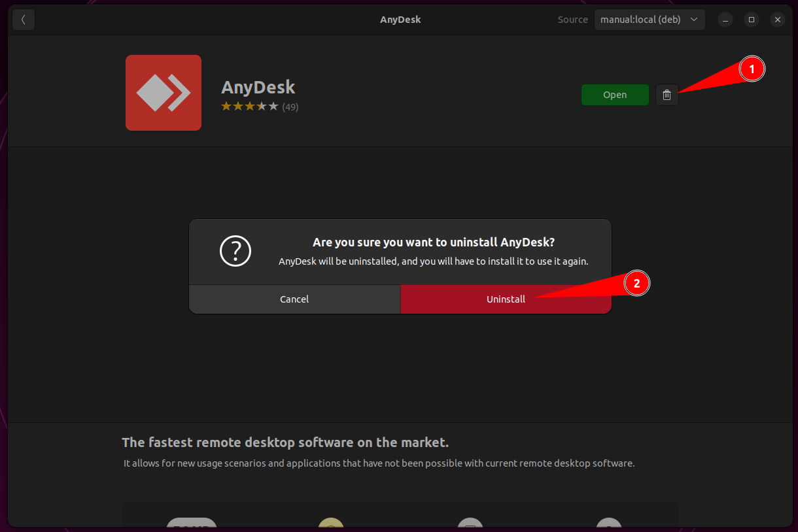Viewport: 798px width, 532px height.
Task: Minimize the AnyDesk software window
Action: coord(725,19)
